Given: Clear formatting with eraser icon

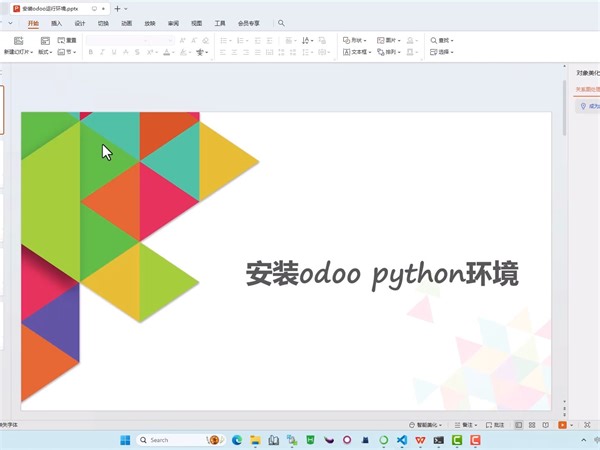Looking at the screenshot, I should pos(206,40).
